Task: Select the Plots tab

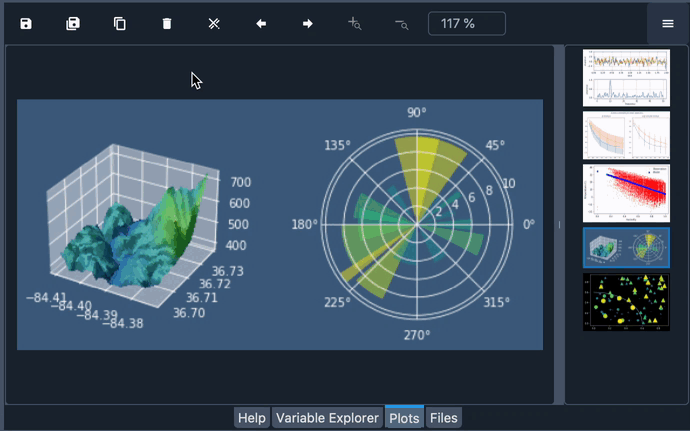Action: click(404, 418)
